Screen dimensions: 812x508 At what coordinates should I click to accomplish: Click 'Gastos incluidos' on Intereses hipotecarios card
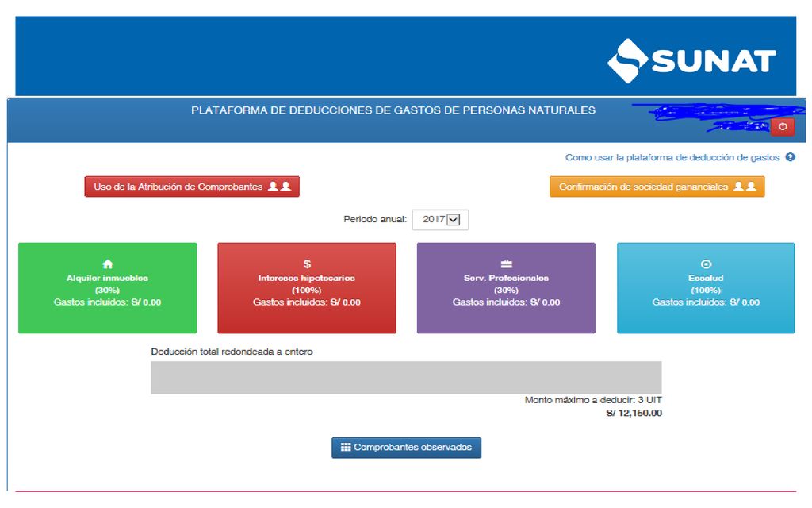307,302
